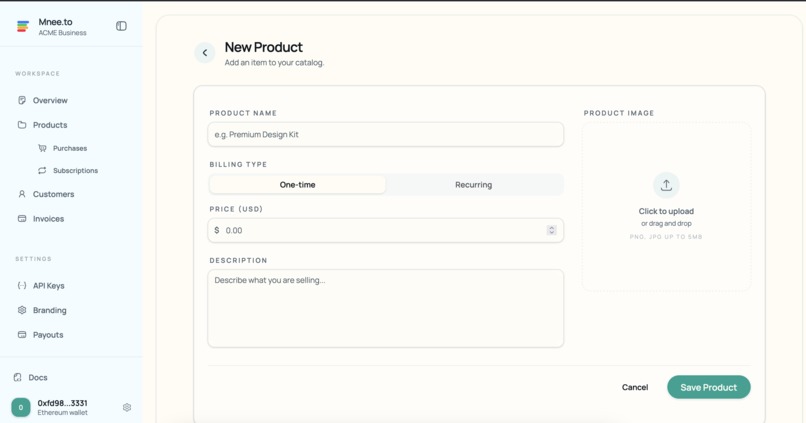Click the upload arrow icon
806x423 pixels.
(x=666, y=185)
